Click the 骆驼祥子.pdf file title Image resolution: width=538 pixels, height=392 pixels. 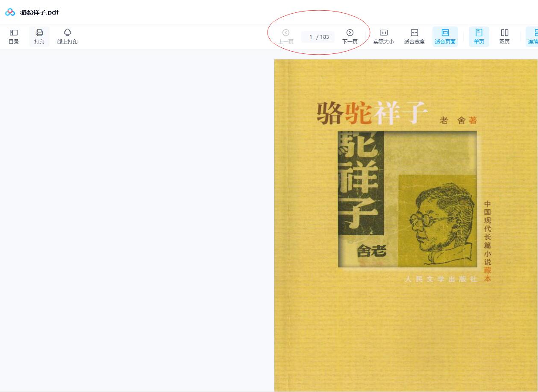[39, 12]
